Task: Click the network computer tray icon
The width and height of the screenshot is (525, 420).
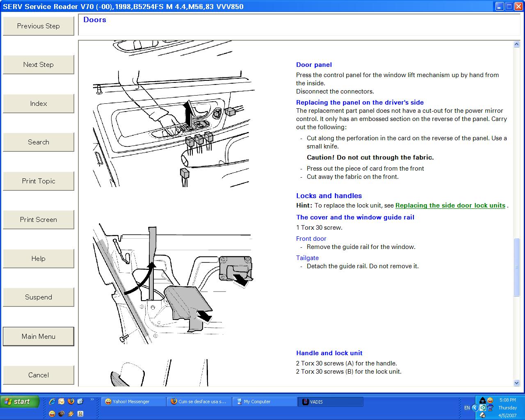Action: click(490, 408)
